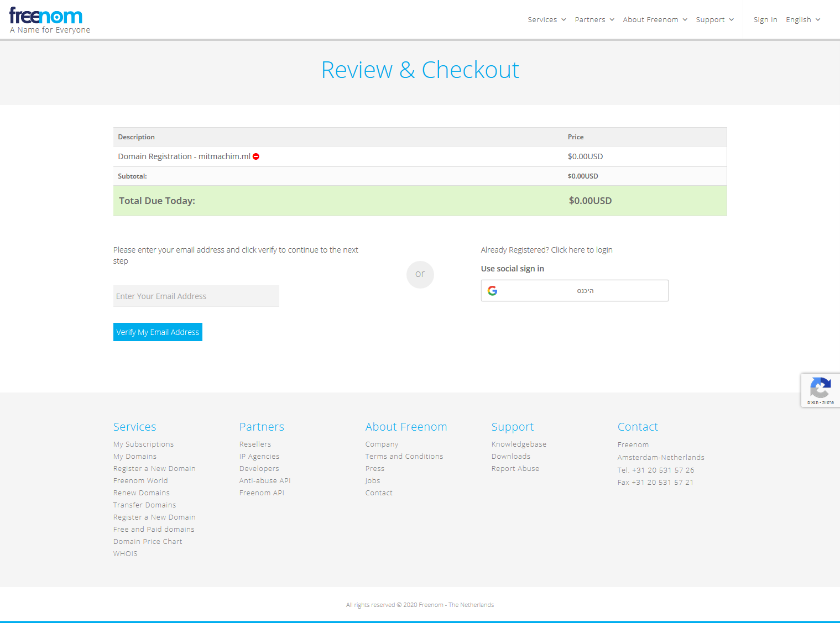Expand the About Freenom menu
This screenshot has height=623, width=840.
pyautogui.click(x=655, y=20)
